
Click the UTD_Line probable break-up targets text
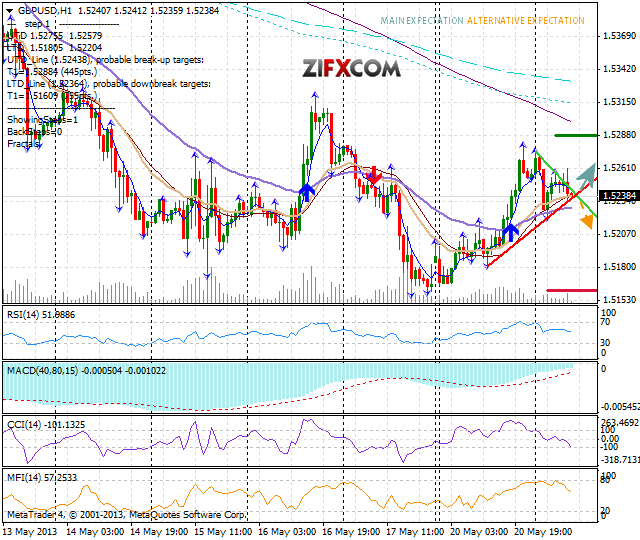105,60
